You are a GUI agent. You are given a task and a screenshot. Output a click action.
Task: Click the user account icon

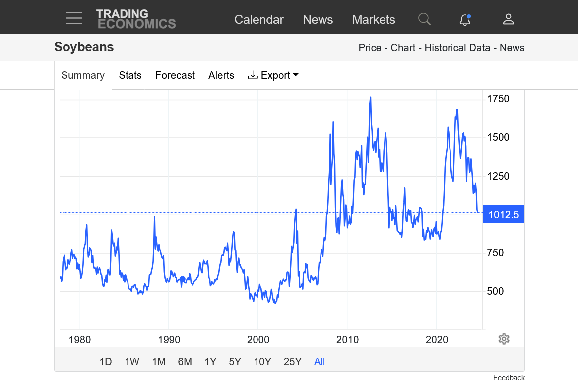coord(508,19)
